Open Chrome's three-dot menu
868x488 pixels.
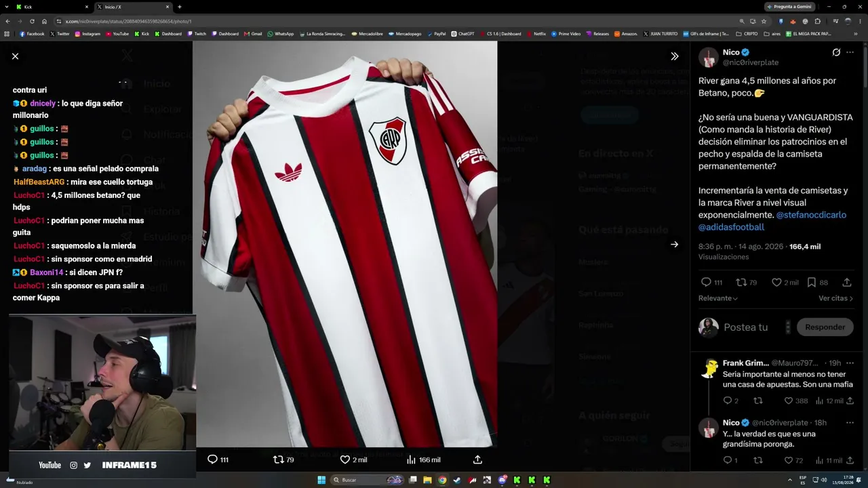861,21
